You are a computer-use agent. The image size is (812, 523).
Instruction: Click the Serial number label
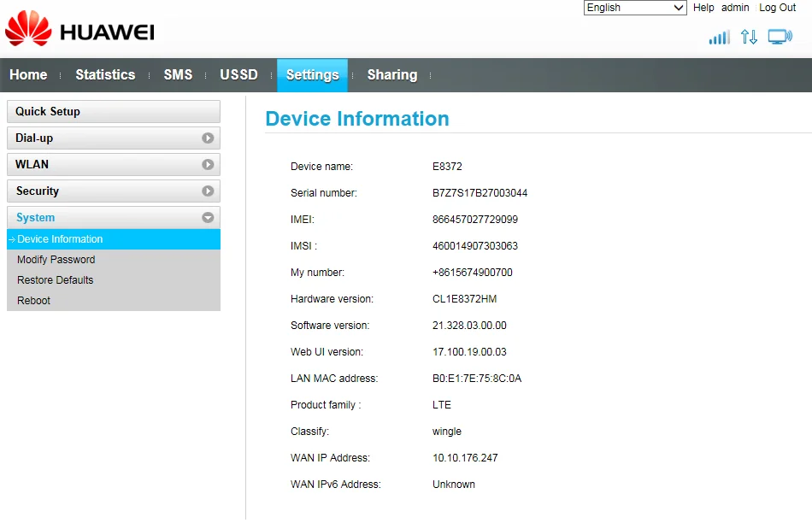pyautogui.click(x=324, y=193)
